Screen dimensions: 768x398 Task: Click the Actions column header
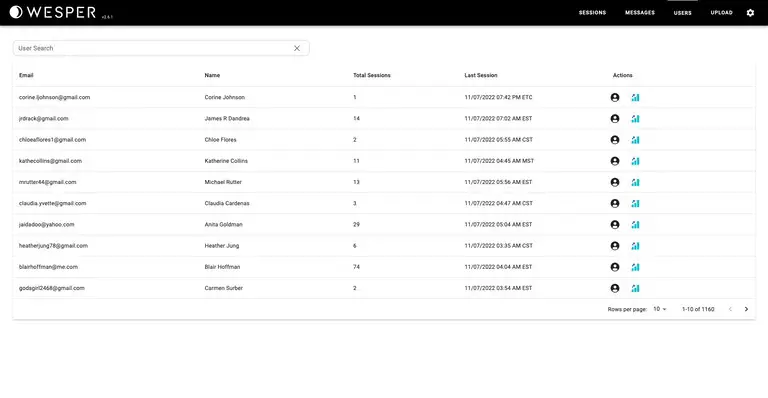point(623,75)
